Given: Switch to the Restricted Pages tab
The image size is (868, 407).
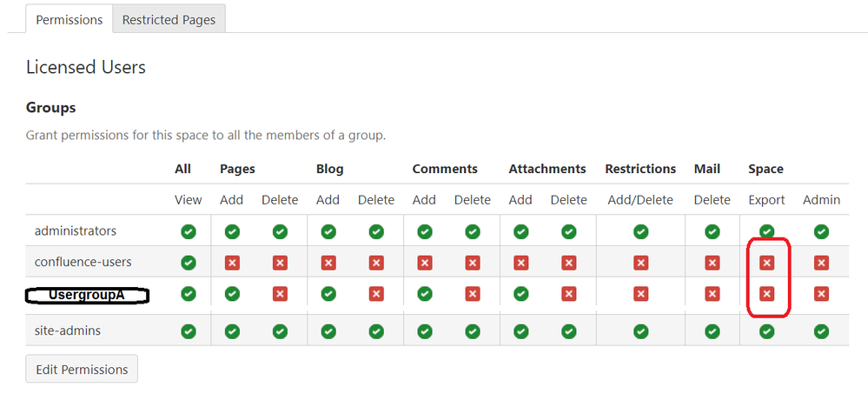Looking at the screenshot, I should pyautogui.click(x=169, y=19).
